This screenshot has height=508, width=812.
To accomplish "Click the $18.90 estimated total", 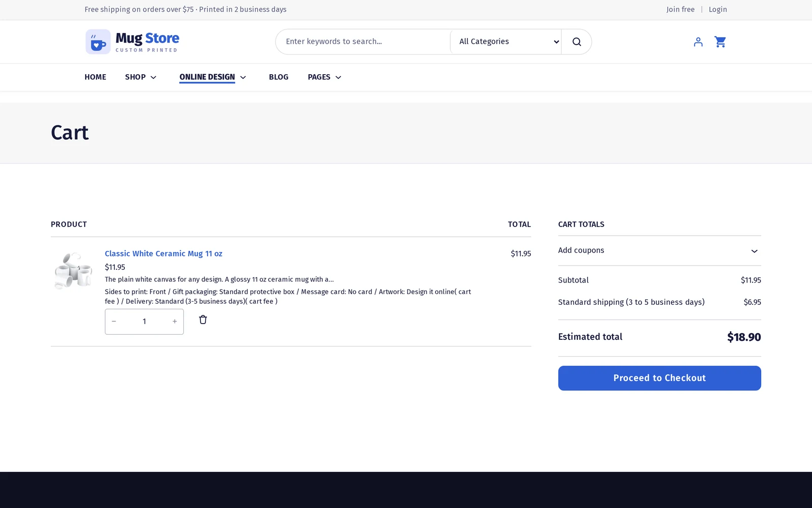I will click(743, 337).
